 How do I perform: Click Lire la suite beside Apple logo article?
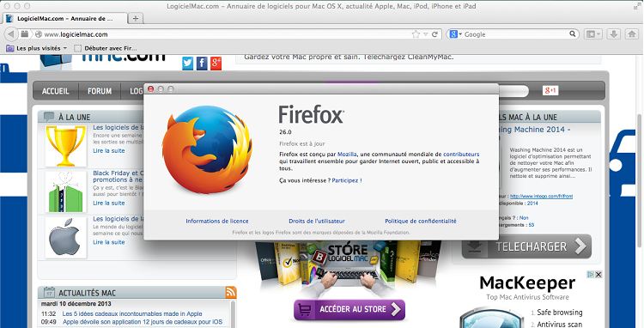click(x=108, y=242)
